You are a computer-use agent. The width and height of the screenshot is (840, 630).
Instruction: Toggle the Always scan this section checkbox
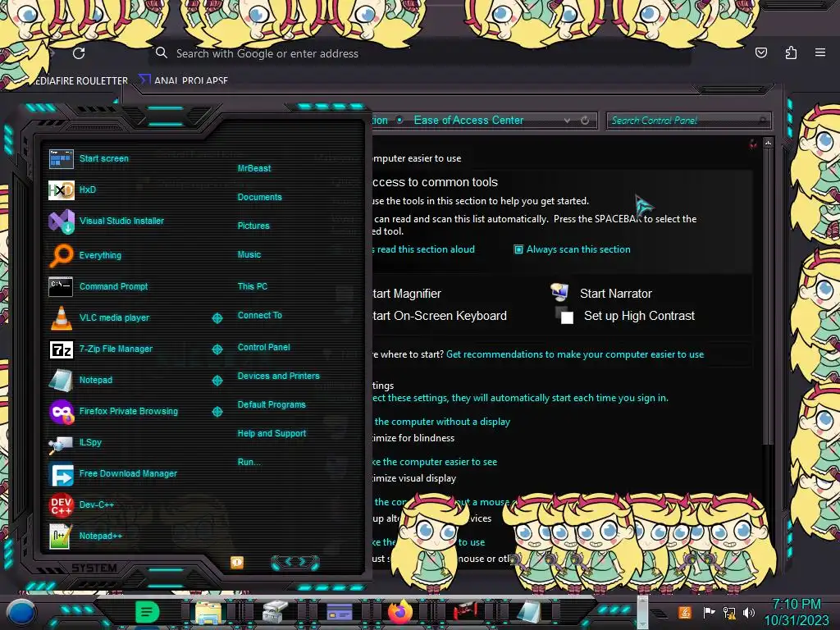pyautogui.click(x=518, y=249)
